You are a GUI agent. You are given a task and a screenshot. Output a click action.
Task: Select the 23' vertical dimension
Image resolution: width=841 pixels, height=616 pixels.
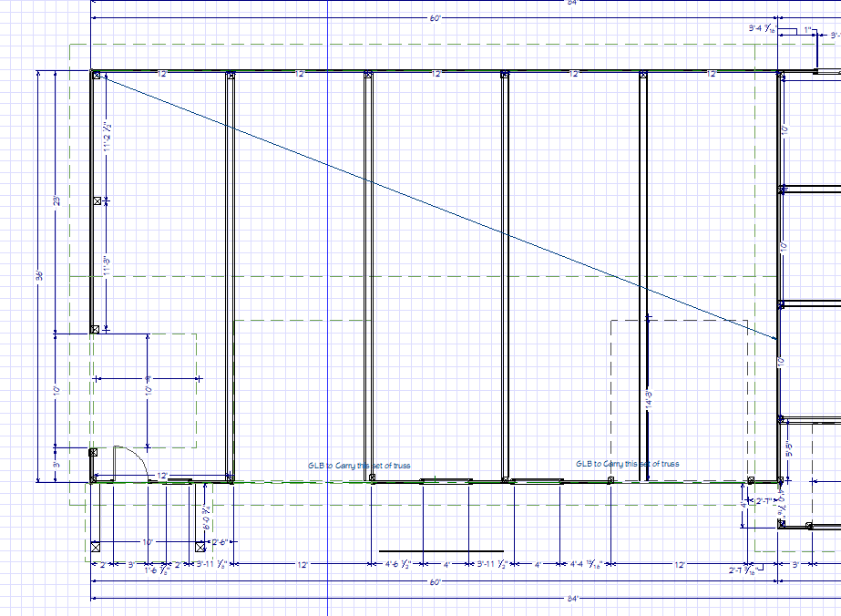(x=56, y=200)
